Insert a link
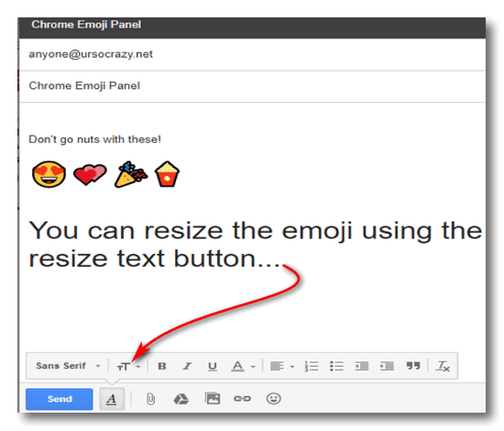 (x=242, y=399)
